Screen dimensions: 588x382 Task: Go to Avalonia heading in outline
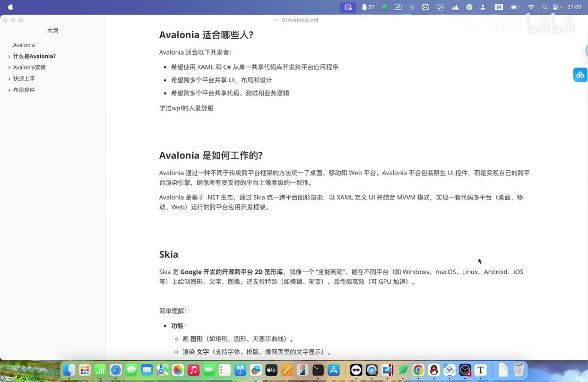(24, 45)
